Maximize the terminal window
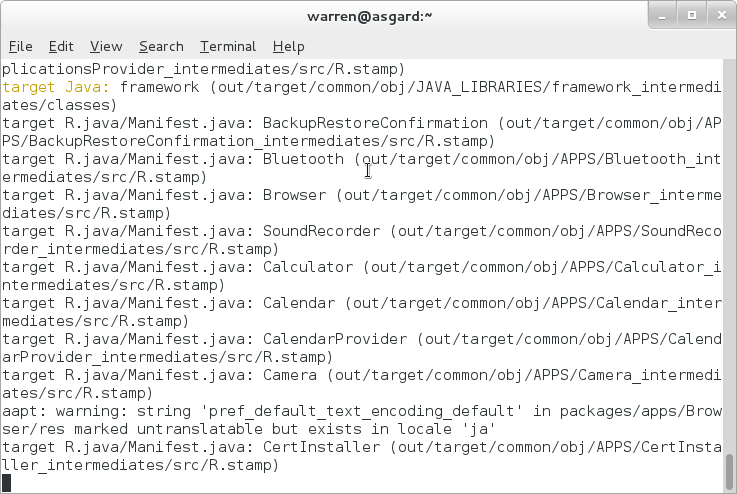The height and width of the screenshot is (494, 737). coord(690,15)
